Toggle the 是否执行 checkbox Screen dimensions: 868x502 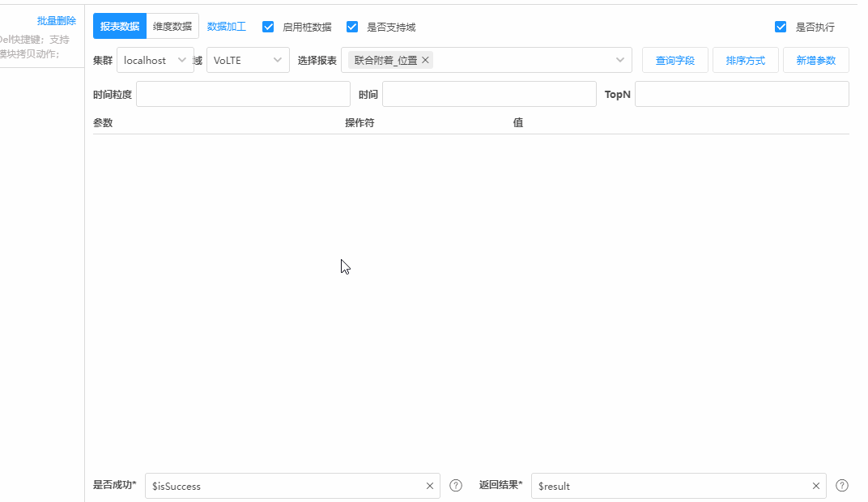781,27
